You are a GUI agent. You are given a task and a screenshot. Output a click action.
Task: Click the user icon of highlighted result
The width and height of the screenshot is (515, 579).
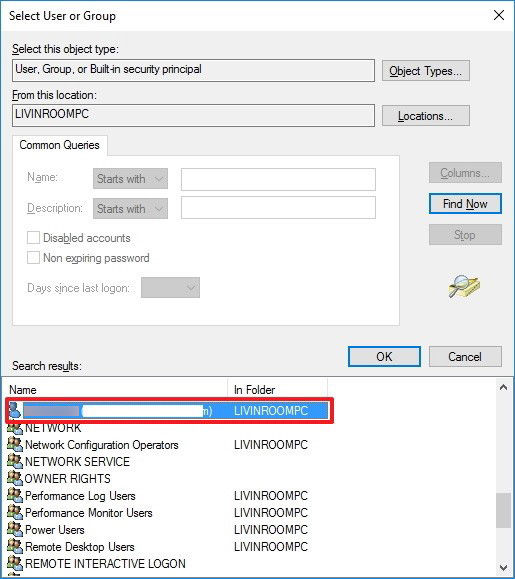click(15, 410)
